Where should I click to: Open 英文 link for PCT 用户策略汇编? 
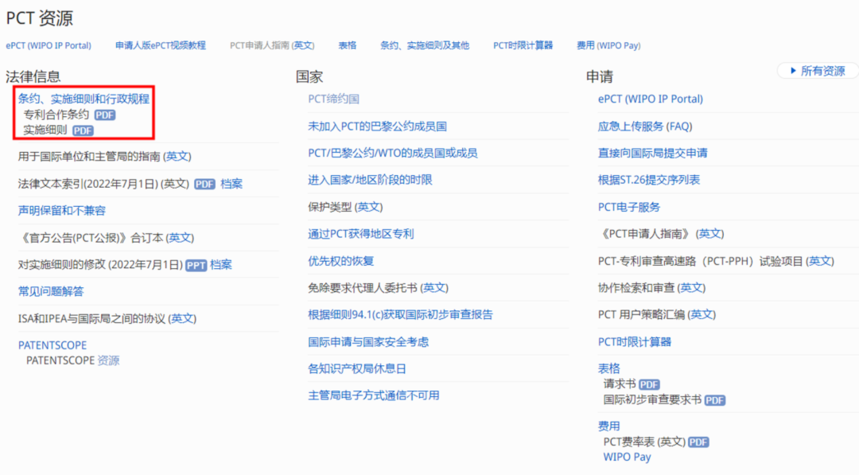(x=702, y=315)
